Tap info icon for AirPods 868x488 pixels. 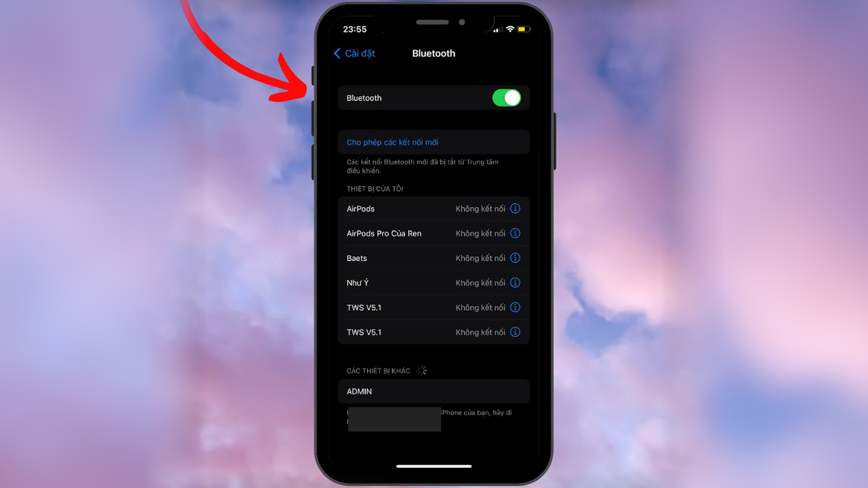[515, 209]
